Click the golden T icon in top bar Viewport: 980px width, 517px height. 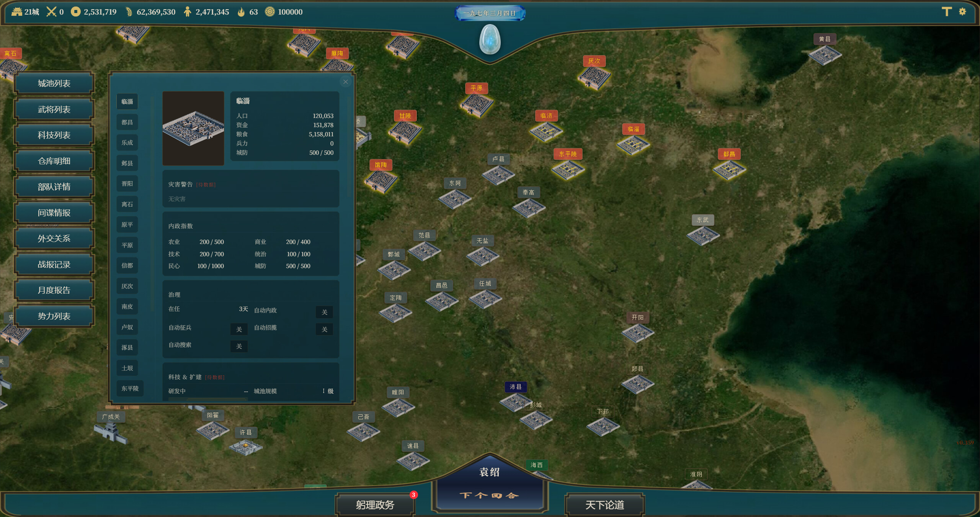pos(947,11)
